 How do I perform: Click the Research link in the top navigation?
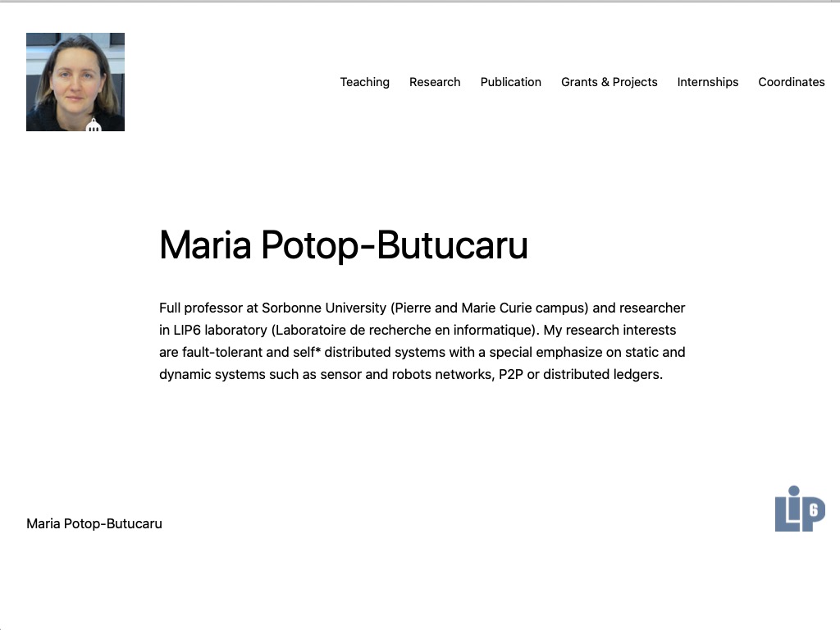coord(435,82)
